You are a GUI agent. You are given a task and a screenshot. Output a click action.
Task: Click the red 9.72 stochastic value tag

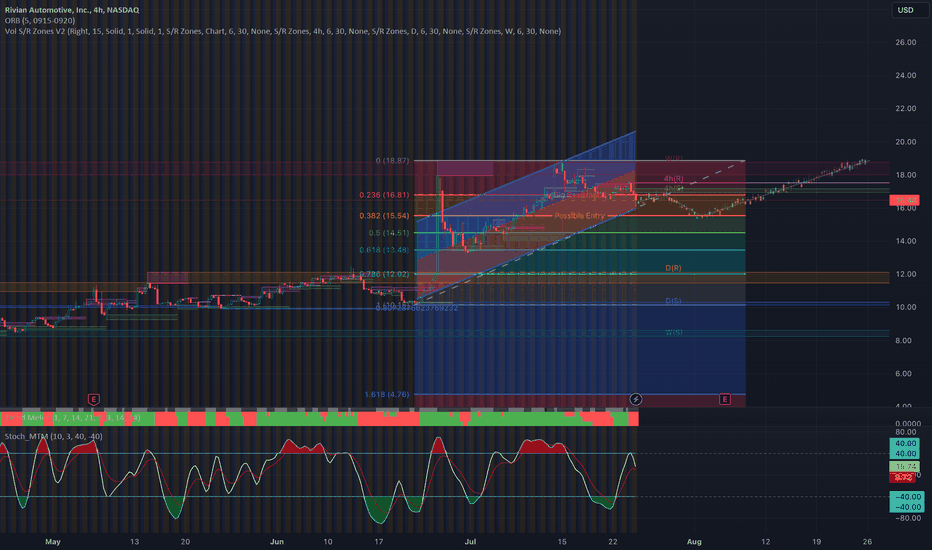[903, 477]
